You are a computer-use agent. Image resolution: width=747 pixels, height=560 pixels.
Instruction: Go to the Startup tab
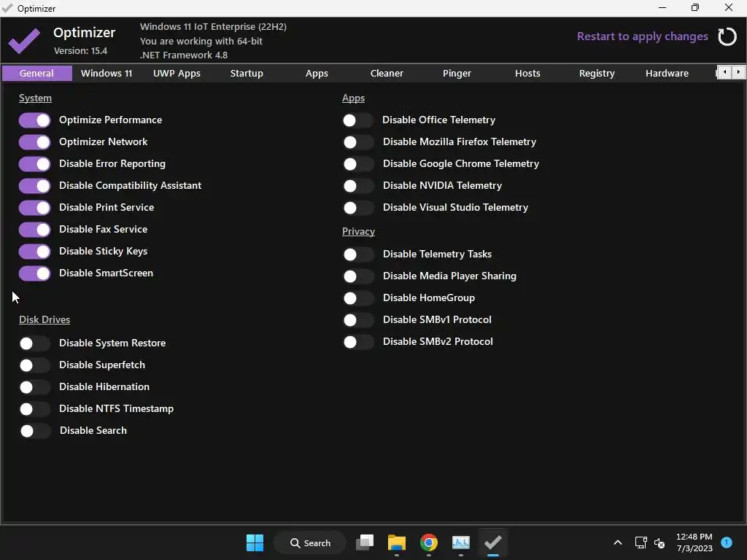(x=247, y=74)
